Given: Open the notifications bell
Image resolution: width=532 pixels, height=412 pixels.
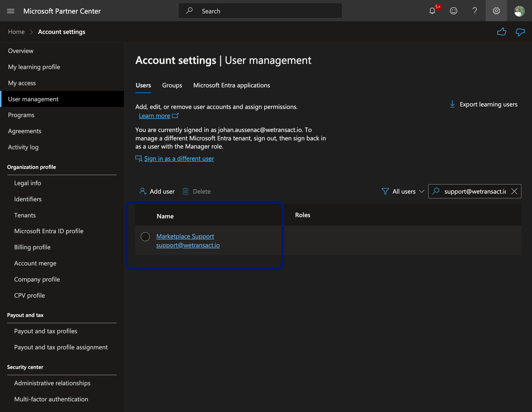Looking at the screenshot, I should click(x=432, y=11).
